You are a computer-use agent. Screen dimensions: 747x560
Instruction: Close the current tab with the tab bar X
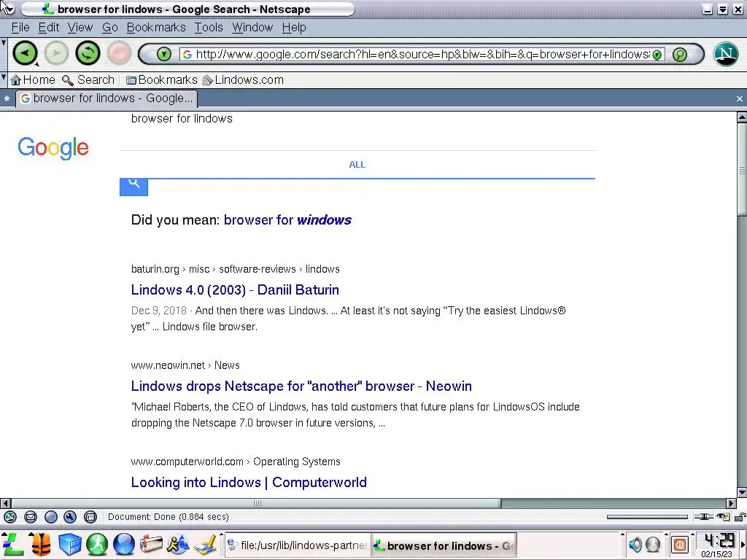(740, 98)
